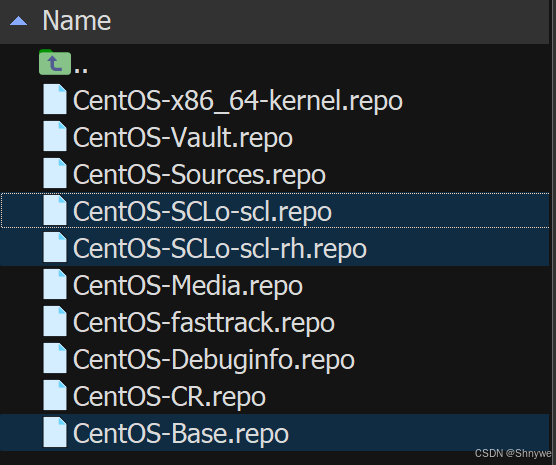
Task: Click the CentOS-Debuginfo.repo file icon
Action: point(55,358)
